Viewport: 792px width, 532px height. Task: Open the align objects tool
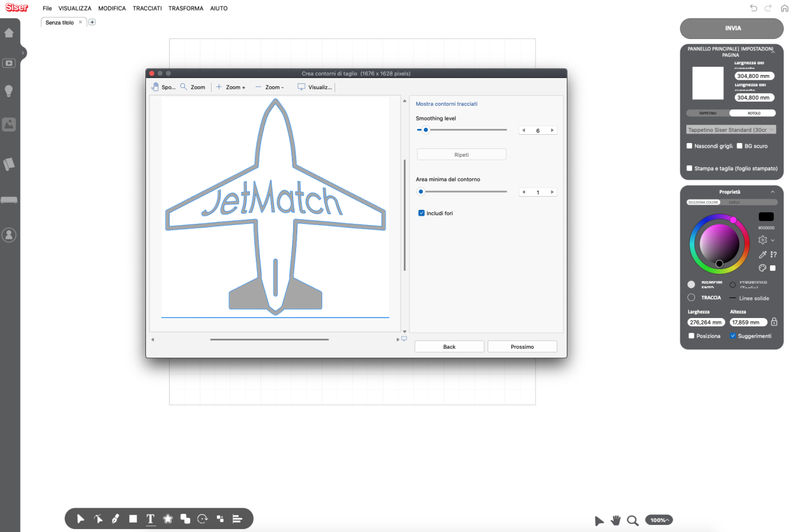tap(237, 519)
